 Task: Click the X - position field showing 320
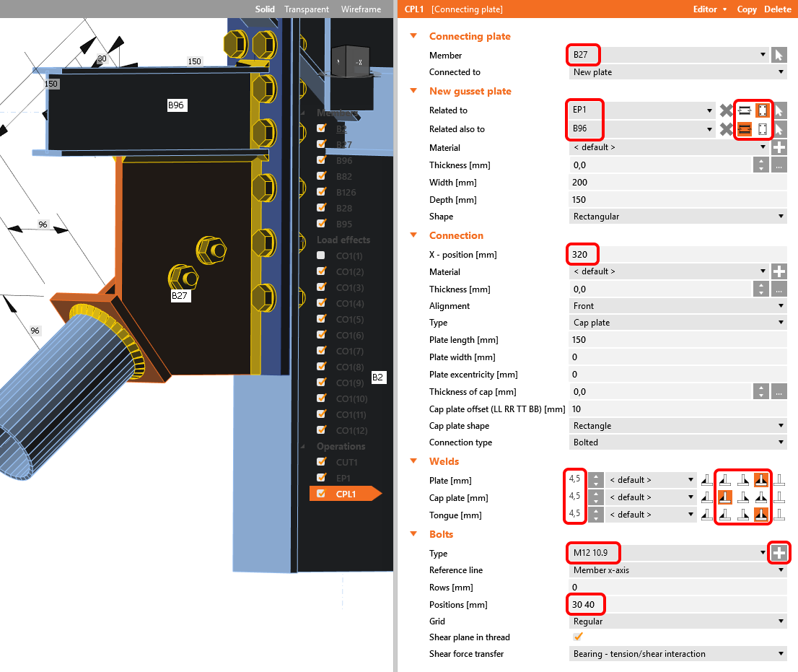coord(678,255)
